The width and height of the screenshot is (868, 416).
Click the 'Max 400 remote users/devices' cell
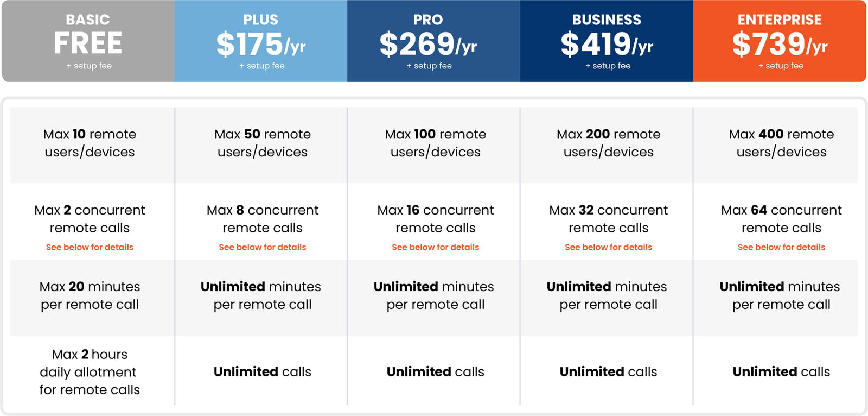[776, 145]
